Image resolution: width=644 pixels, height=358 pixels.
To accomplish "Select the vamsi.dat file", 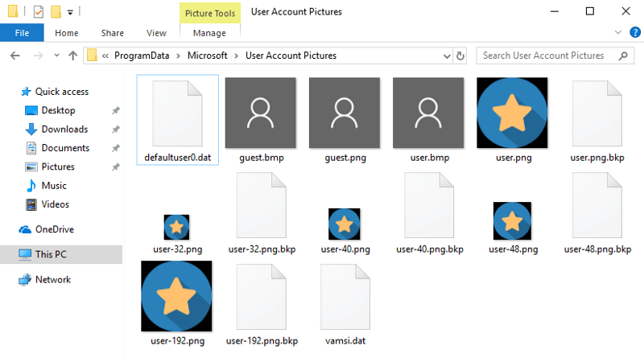I will [x=345, y=296].
